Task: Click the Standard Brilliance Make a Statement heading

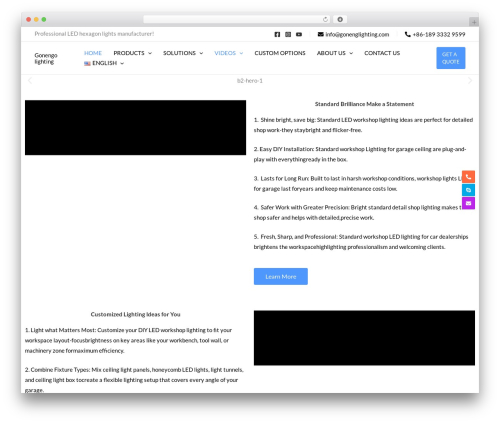Action: point(364,104)
